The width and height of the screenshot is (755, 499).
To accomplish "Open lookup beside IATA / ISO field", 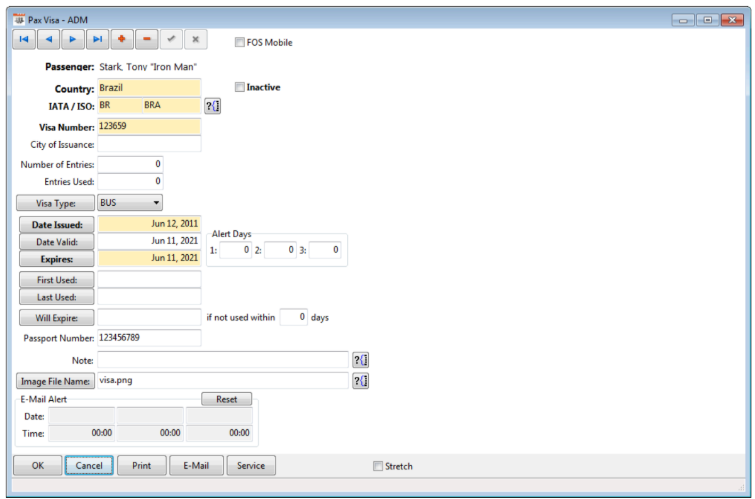I will (212, 106).
